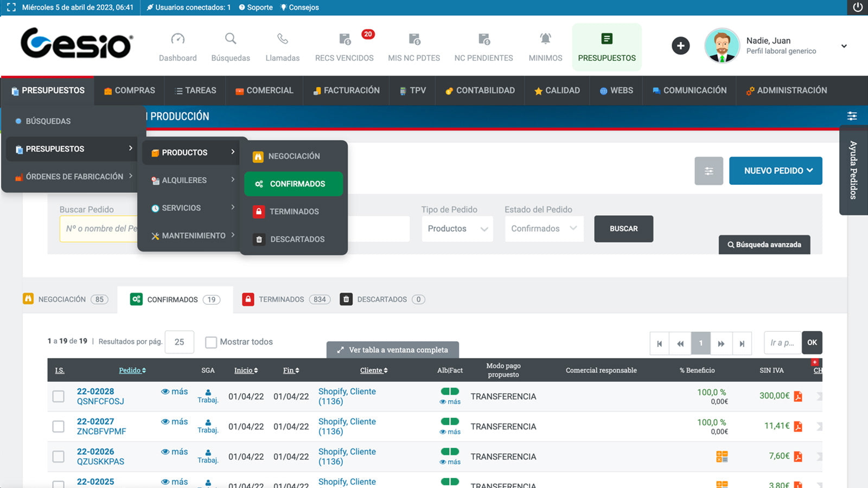Open order link 22-02028
Screen dimensions: 868x488
pos(95,391)
